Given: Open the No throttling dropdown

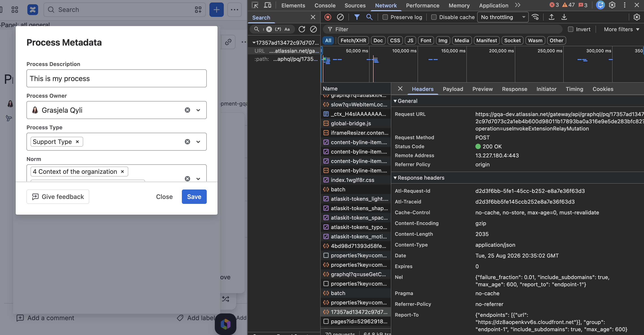Looking at the screenshot, I should click(x=503, y=17).
